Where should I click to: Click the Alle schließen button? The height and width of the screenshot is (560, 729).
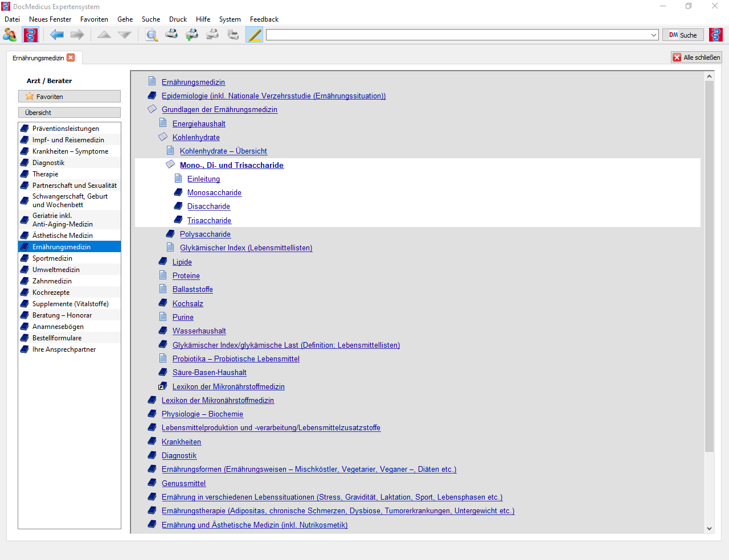click(x=697, y=57)
